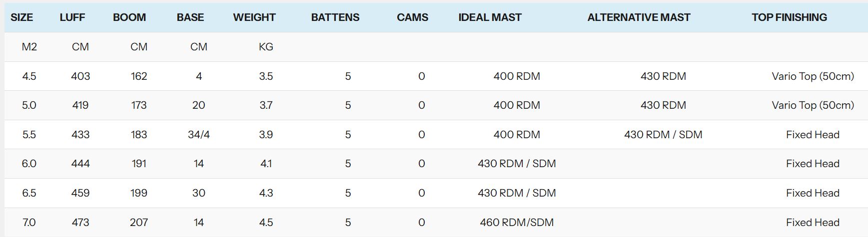
Task: Select the 460 RDM/SDM ideal mast cell
Action: (x=517, y=223)
